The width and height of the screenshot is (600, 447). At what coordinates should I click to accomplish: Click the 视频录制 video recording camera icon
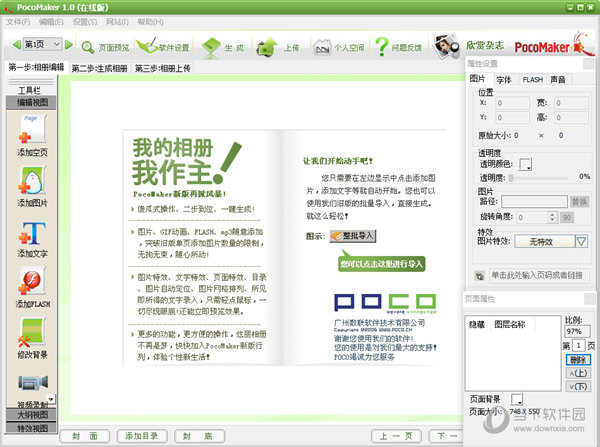click(33, 383)
